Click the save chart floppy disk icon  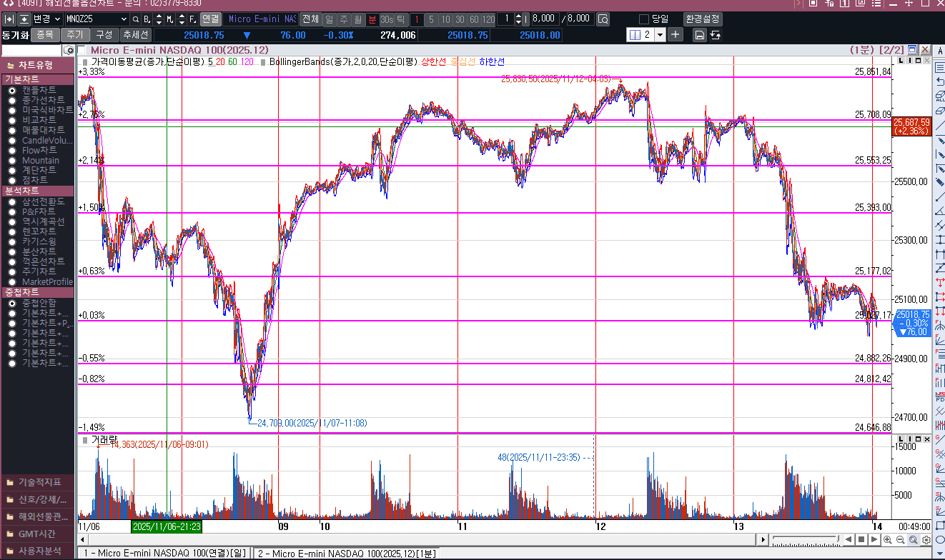pyautogui.click(x=699, y=34)
